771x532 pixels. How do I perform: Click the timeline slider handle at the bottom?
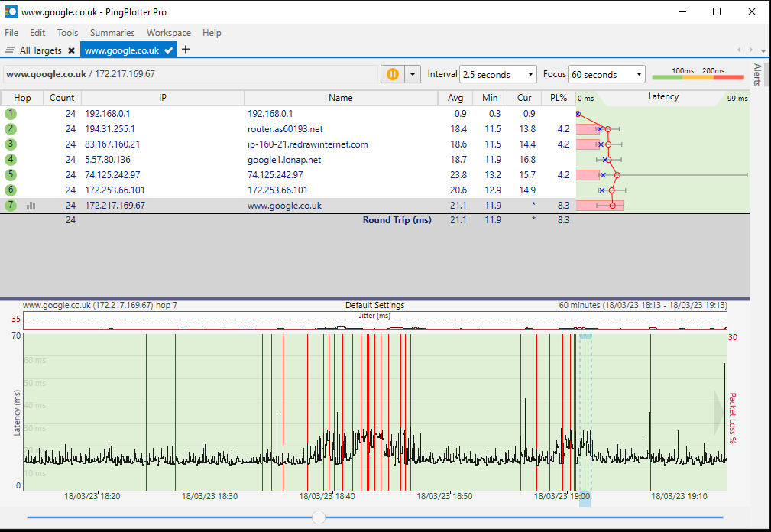click(x=319, y=517)
